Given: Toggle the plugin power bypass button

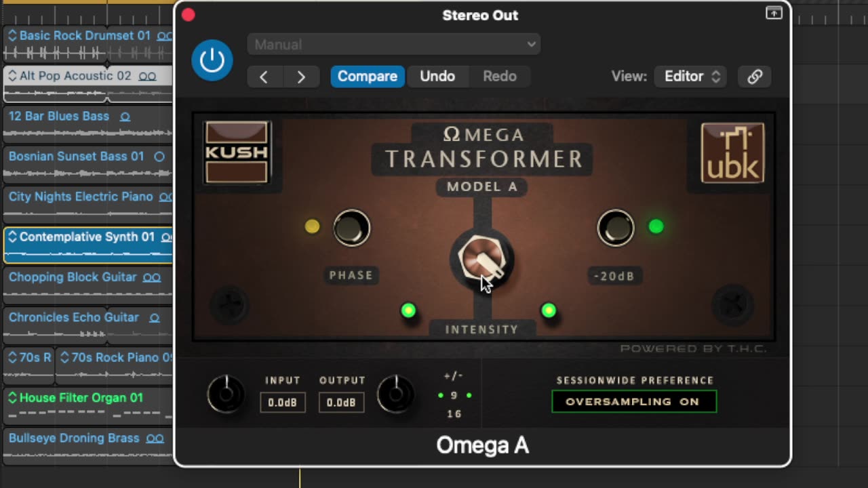Looking at the screenshot, I should pos(212,60).
